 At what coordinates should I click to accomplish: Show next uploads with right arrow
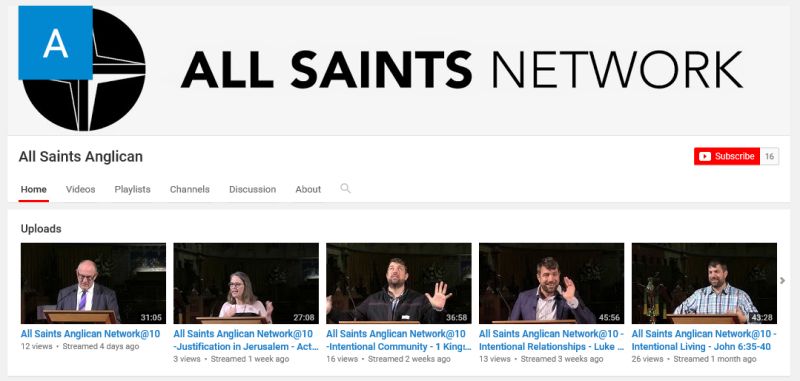point(783,281)
